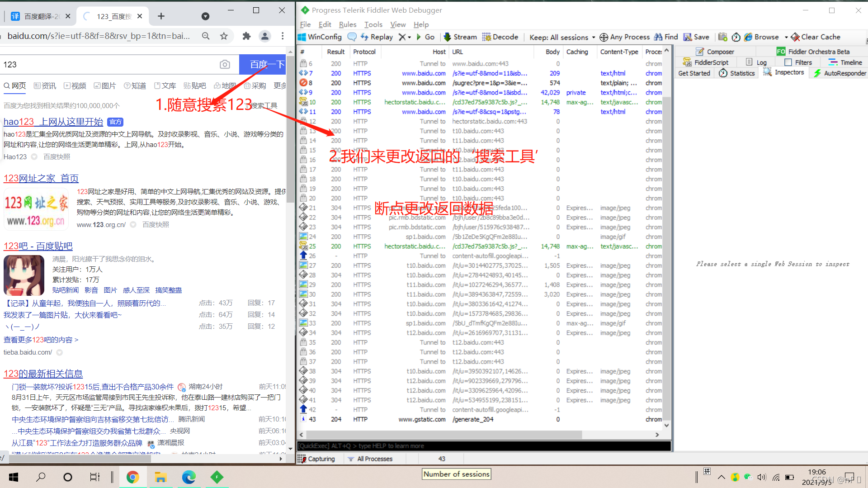Image resolution: width=868 pixels, height=488 pixels.
Task: Click Save in the Fiddler toolbar
Action: coord(696,37)
